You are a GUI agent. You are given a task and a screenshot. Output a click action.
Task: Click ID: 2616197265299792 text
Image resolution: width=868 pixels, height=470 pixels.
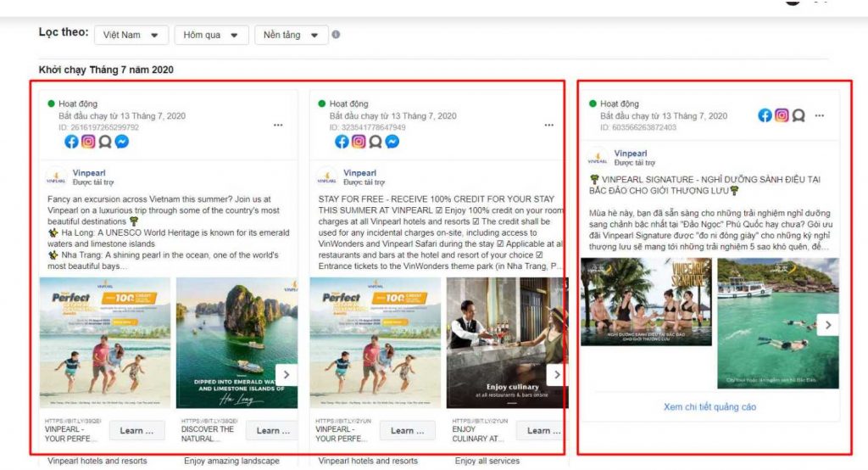point(98,127)
